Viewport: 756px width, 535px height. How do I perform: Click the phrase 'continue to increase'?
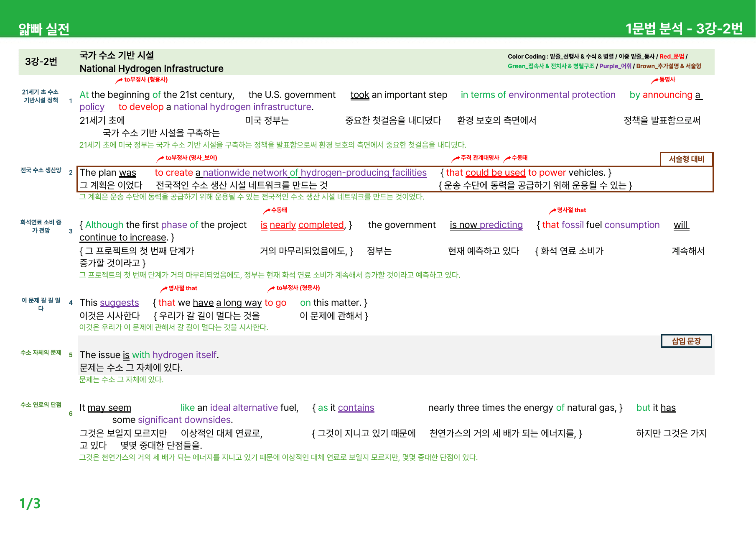tap(123, 238)
